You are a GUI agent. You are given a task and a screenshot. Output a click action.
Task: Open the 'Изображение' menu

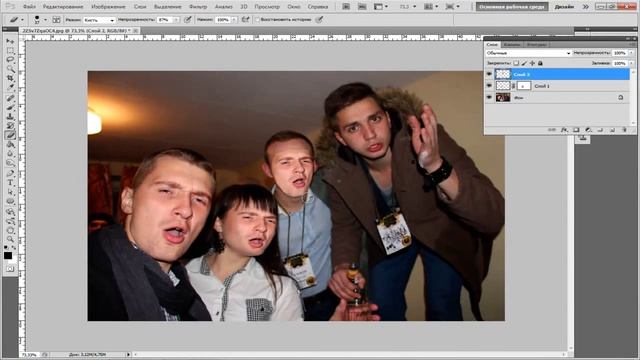coord(108,7)
